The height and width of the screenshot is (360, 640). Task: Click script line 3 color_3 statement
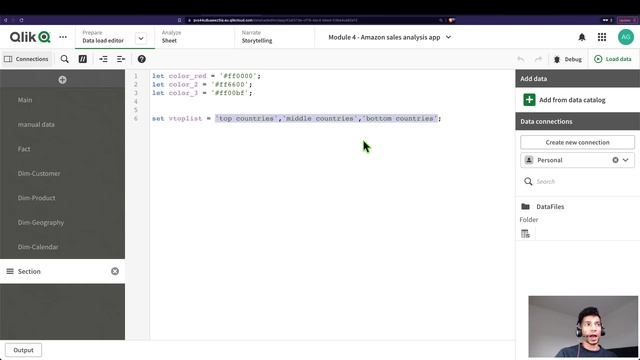click(202, 93)
